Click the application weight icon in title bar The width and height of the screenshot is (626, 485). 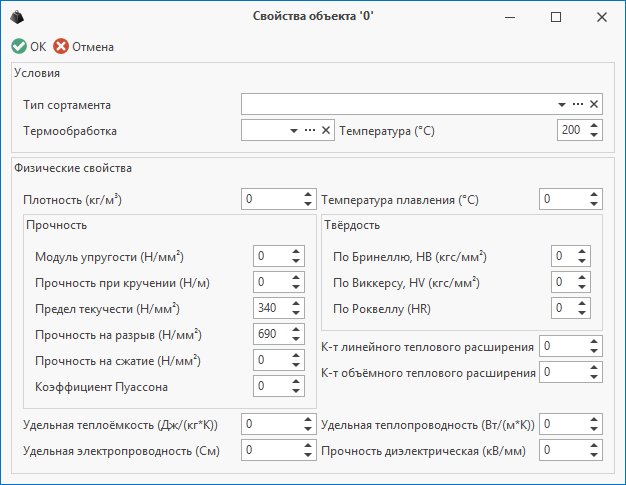coord(17,17)
